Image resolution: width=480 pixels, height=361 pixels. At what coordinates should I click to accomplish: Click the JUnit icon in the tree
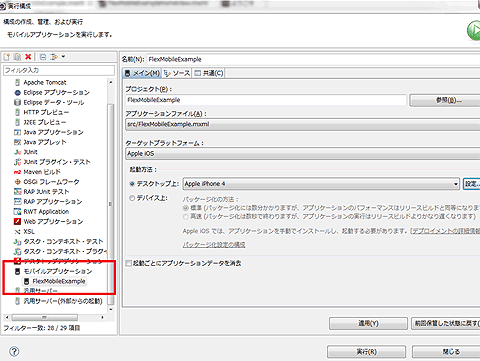(x=17, y=152)
